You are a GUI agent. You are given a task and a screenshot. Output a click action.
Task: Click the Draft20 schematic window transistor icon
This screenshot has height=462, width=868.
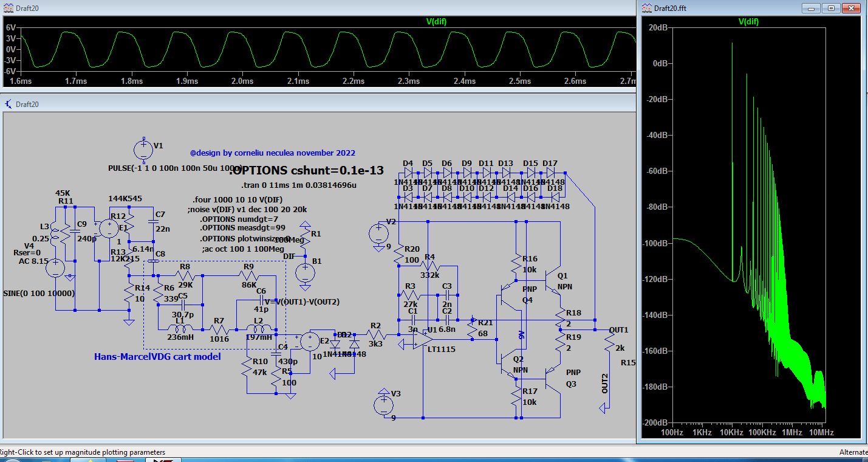coord(9,104)
